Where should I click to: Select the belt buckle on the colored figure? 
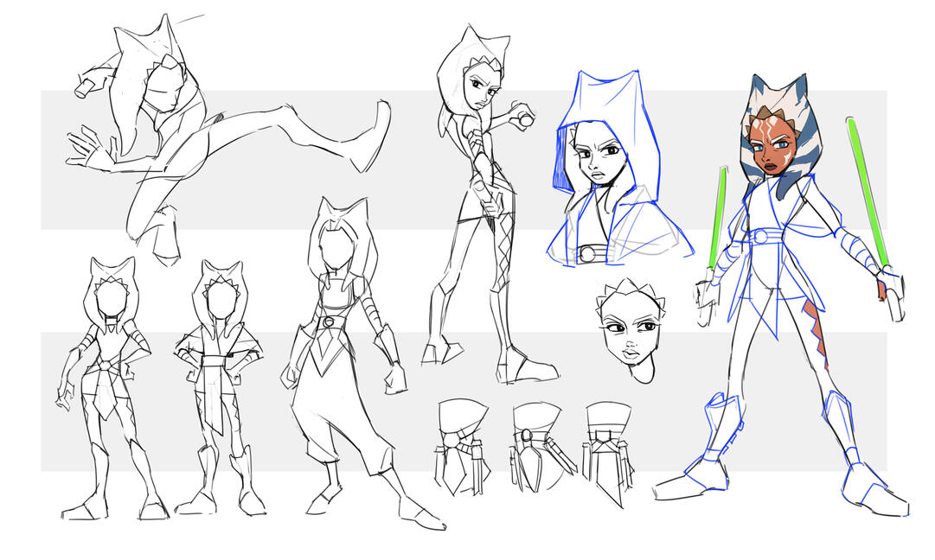tap(761, 235)
